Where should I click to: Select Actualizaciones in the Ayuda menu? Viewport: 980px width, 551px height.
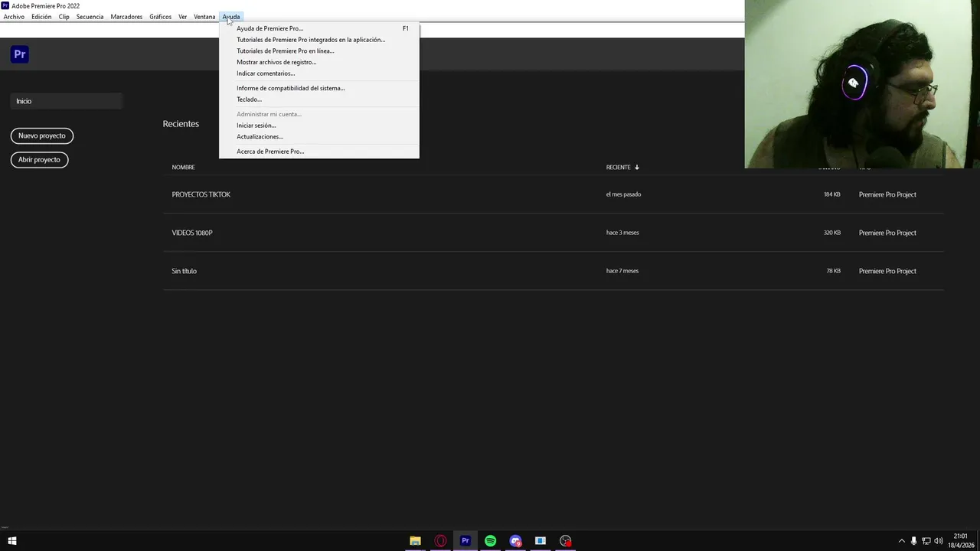click(x=319, y=137)
